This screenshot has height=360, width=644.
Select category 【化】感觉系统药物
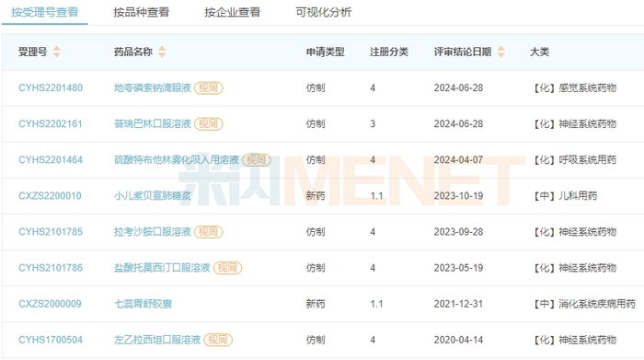(x=574, y=88)
